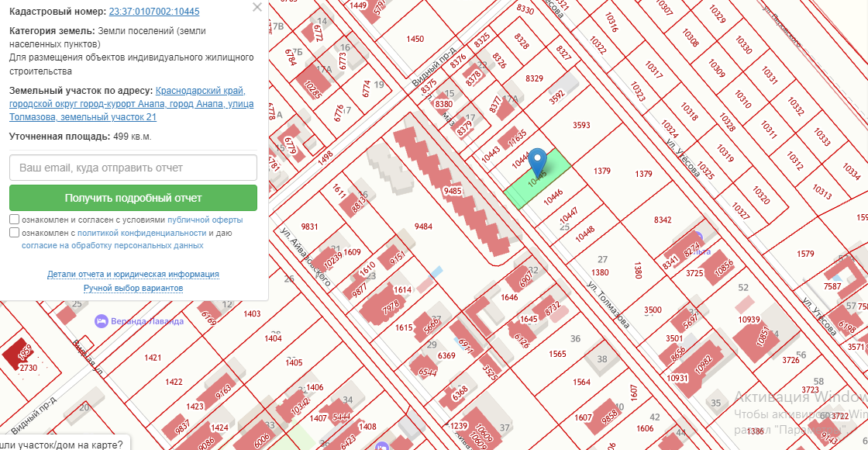Click the Веранда Лаванда hotel icon
Screen dimensions: 868x450
tap(101, 321)
